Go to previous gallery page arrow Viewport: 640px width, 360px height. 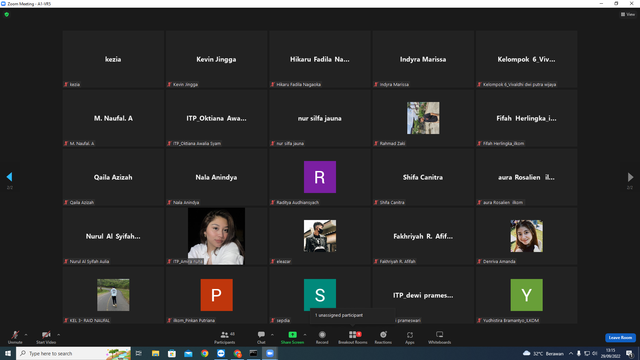click(9, 177)
